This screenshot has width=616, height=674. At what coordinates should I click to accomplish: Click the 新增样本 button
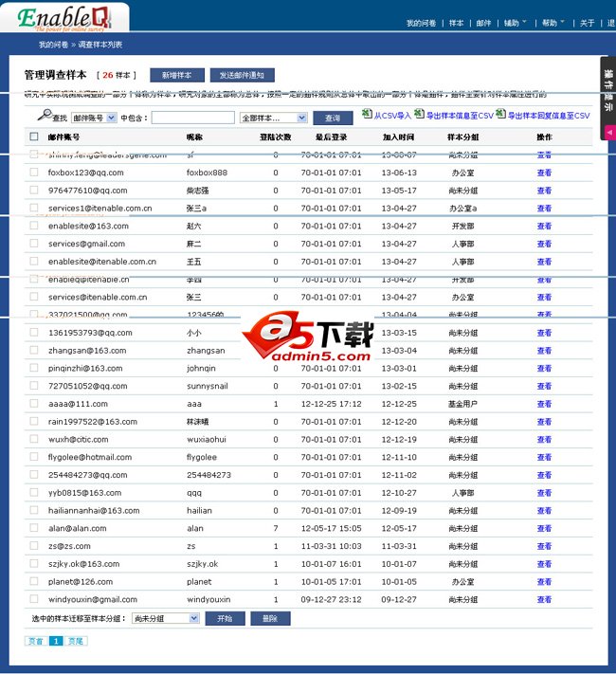[177, 75]
